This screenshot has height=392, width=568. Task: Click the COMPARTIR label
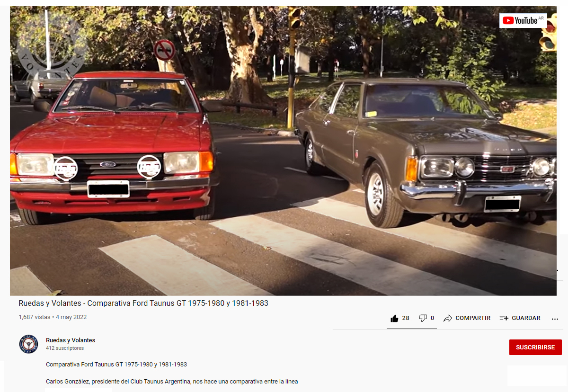click(x=473, y=318)
